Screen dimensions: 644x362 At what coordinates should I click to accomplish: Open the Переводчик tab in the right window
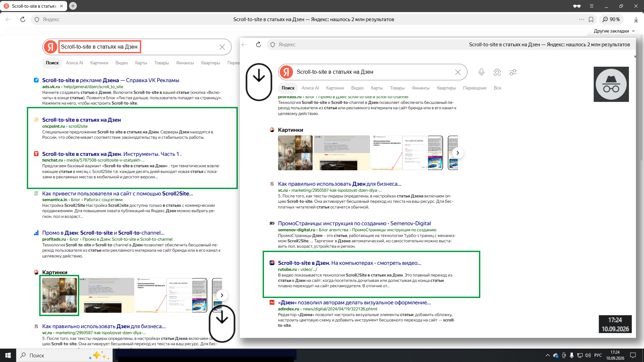[x=475, y=88]
